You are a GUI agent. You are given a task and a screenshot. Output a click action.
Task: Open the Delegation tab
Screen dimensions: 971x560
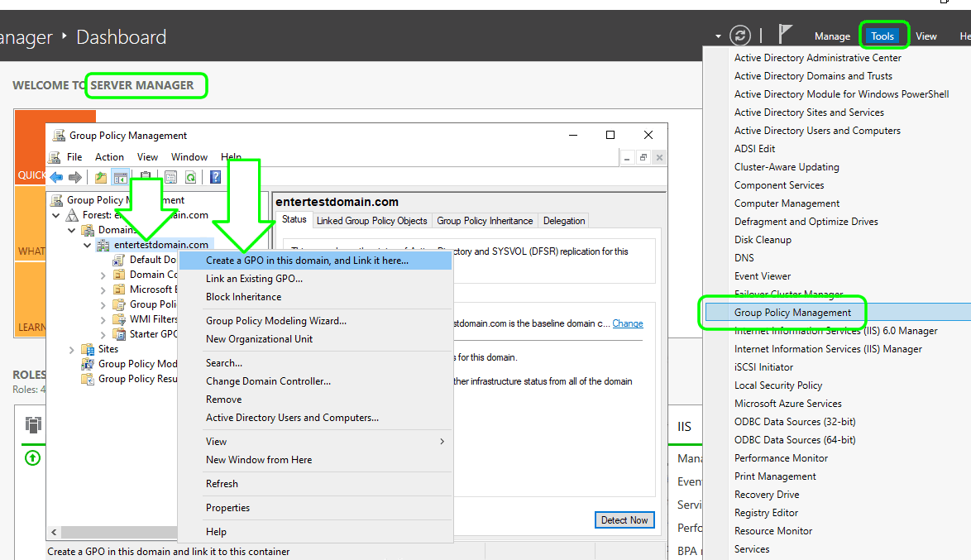(564, 221)
